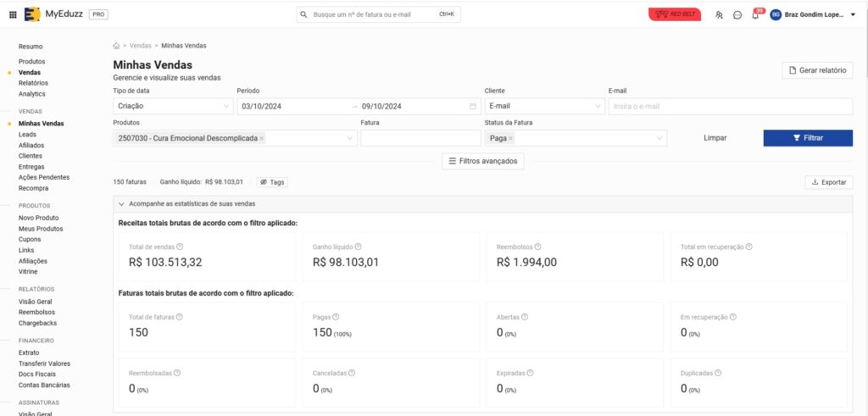Open the chat messages icon
Viewport: 868px width, 416px height.
tap(737, 15)
